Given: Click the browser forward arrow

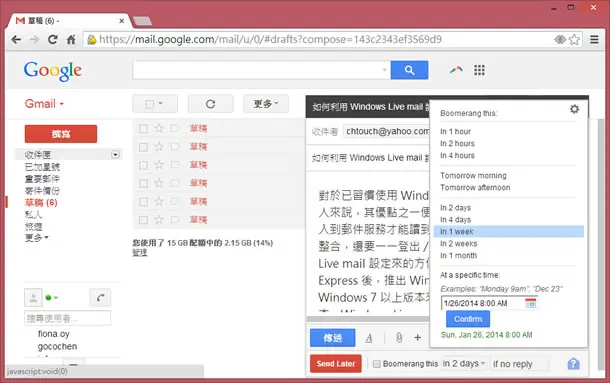Looking at the screenshot, I should 34,39.
